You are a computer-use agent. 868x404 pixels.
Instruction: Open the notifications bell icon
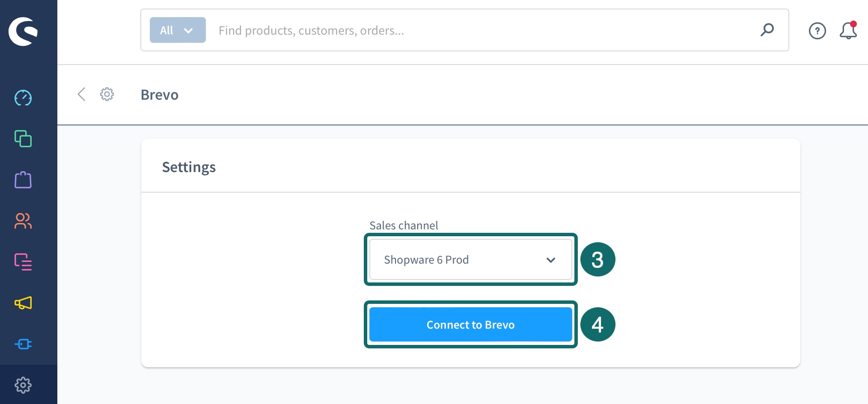pyautogui.click(x=848, y=30)
